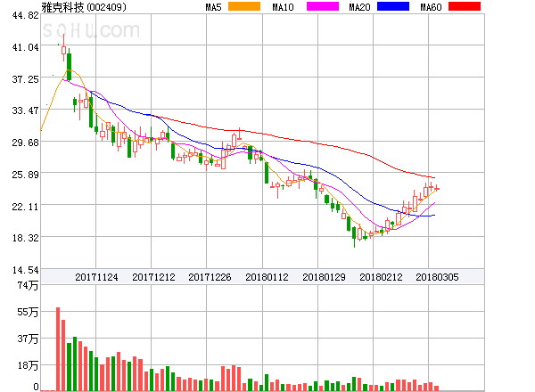The image size is (535, 392).
Task: Click the 20180112 date label
Action: (267, 277)
